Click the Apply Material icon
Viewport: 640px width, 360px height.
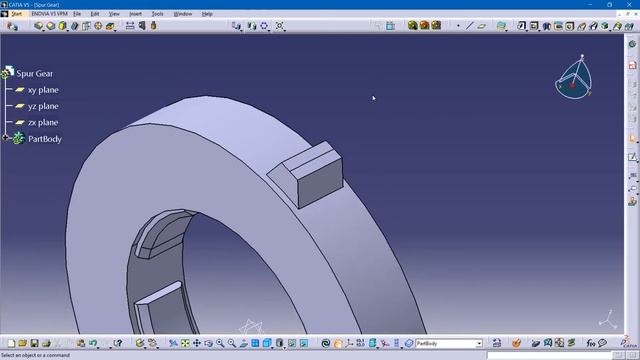point(516,343)
